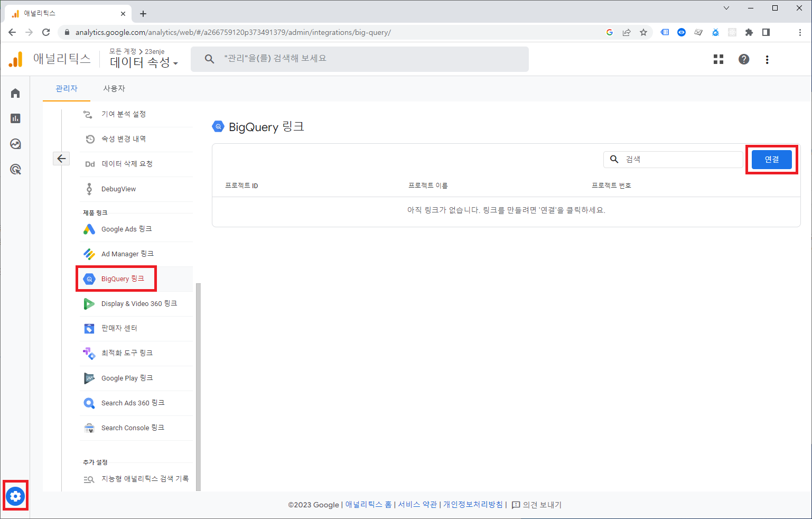Open the help question mark icon
Image resolution: width=812 pixels, height=519 pixels.
coord(744,59)
